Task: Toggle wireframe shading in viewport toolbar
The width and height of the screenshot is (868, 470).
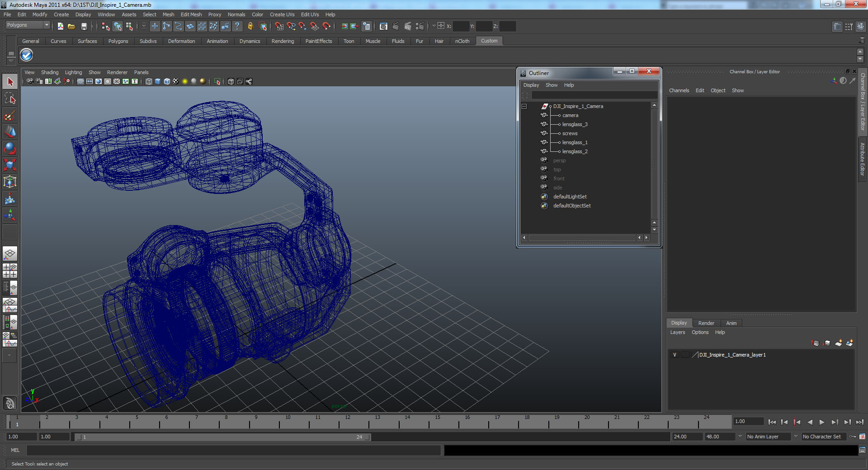Action: (x=149, y=81)
